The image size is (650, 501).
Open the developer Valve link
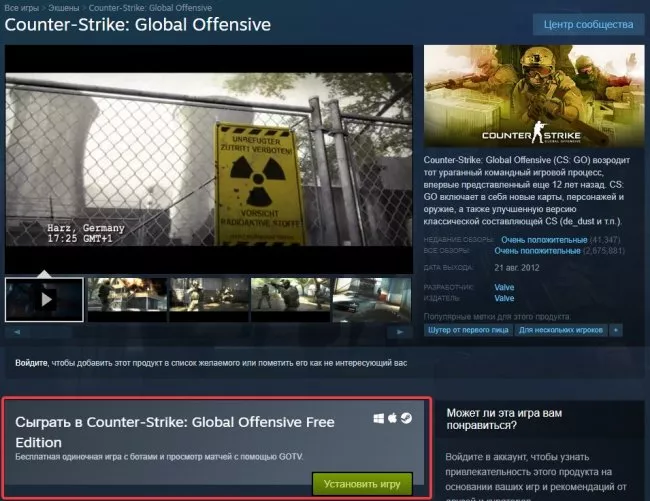coord(504,287)
